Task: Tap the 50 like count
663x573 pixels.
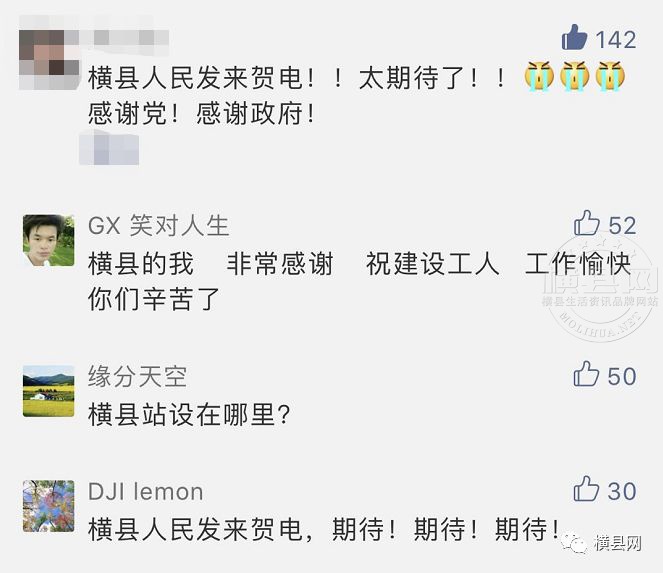Action: point(622,376)
